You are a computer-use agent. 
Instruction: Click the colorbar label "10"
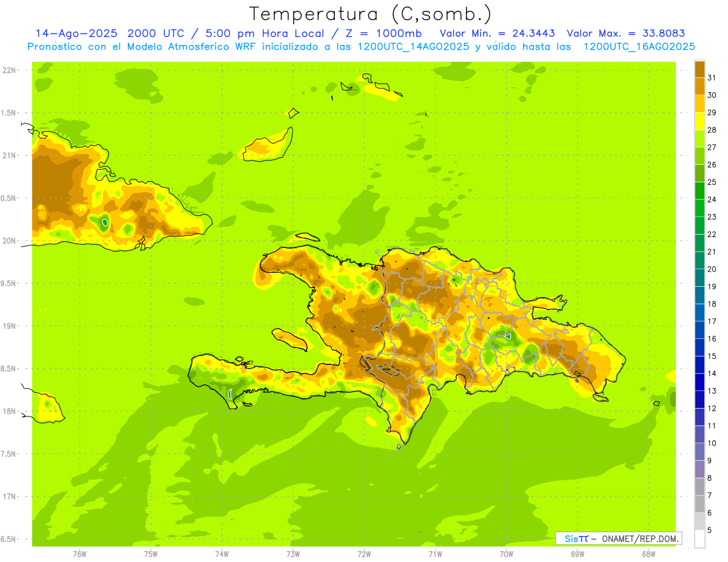(712, 443)
